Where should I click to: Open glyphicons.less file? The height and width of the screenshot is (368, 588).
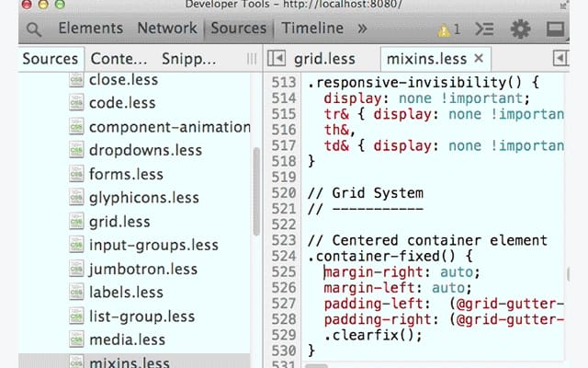[144, 198]
